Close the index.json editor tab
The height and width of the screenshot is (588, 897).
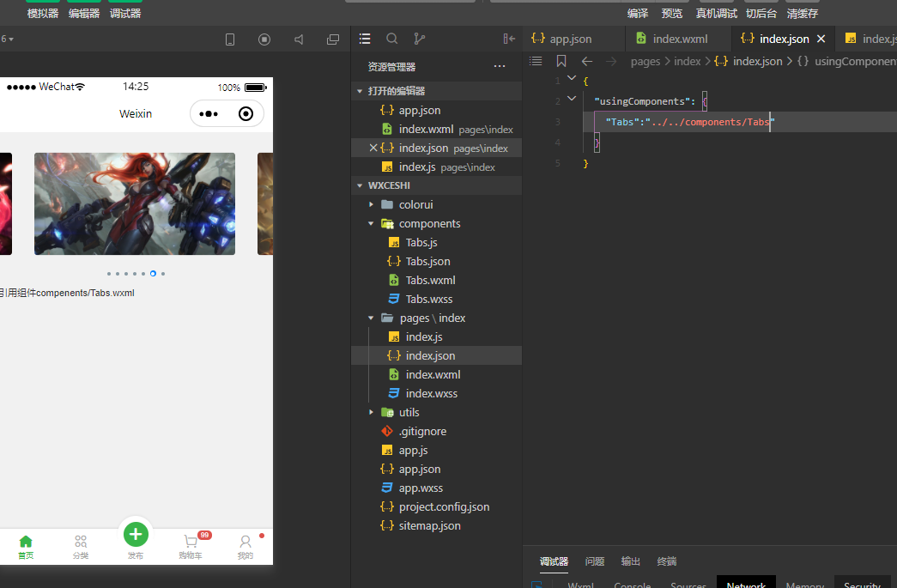pos(821,39)
